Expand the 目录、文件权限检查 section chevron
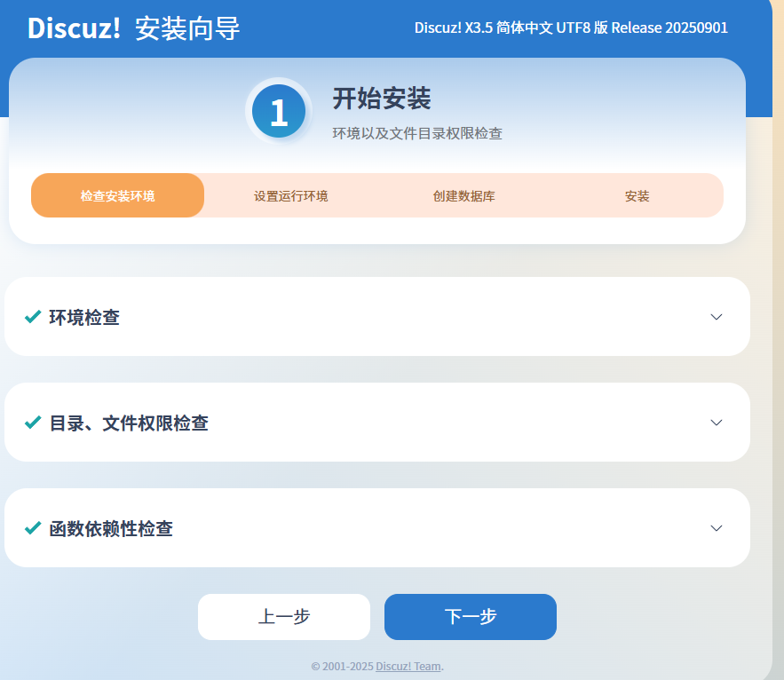 716,423
